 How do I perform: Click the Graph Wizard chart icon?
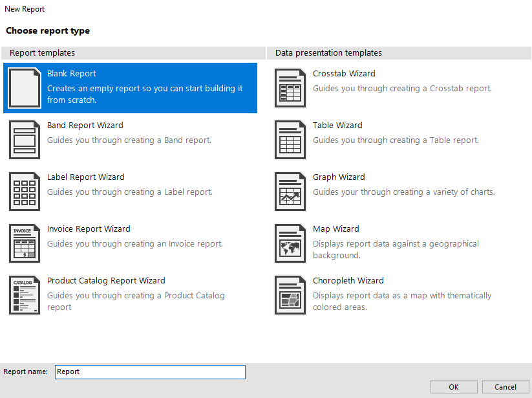290,192
